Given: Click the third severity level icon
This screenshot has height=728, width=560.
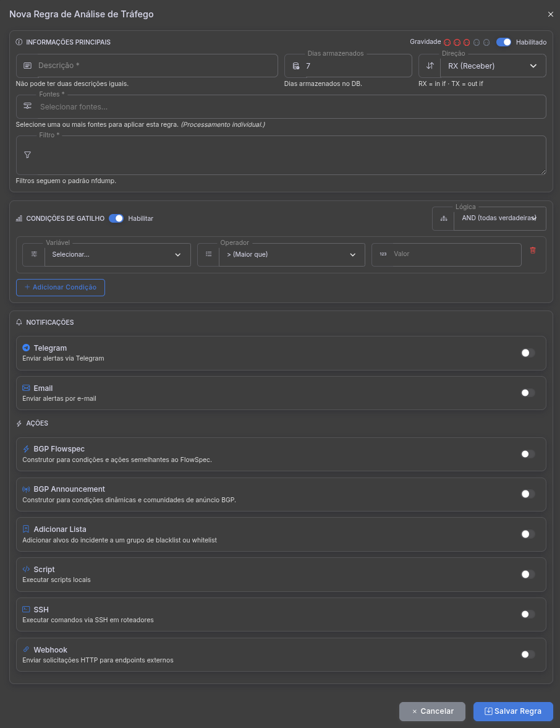Looking at the screenshot, I should coord(467,43).
